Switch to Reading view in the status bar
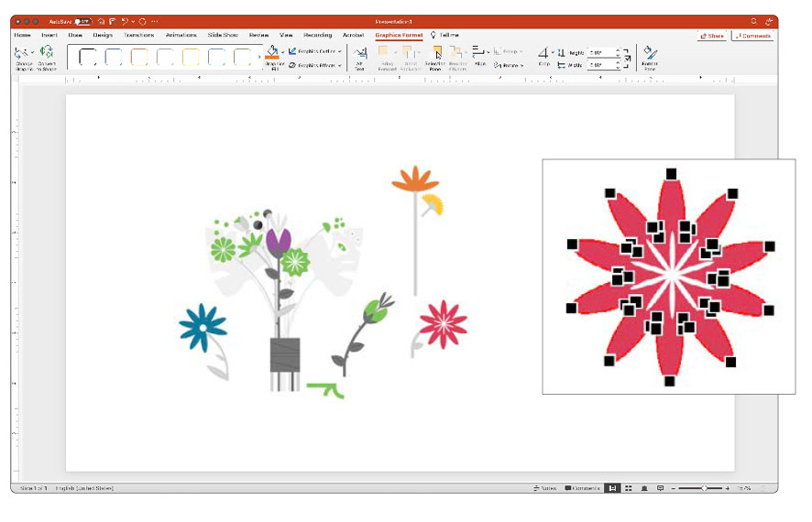Image resolution: width=812 pixels, height=522 pixels. (x=644, y=488)
